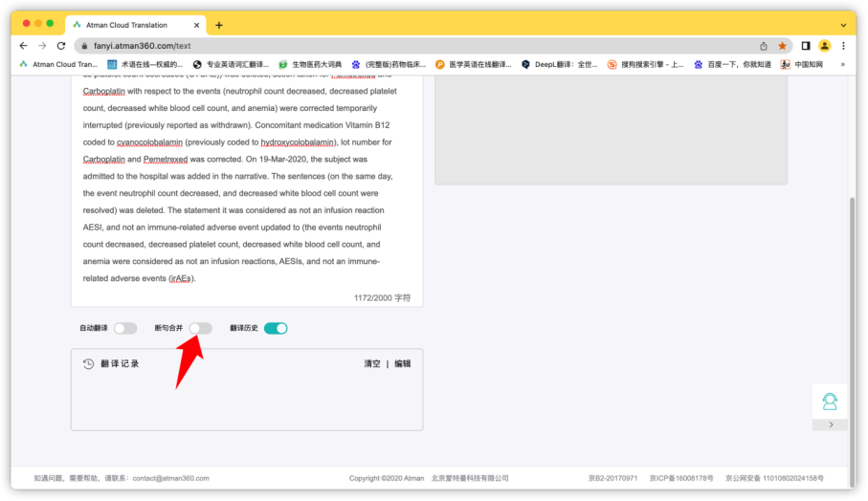Viewport: 868px width, 501px height.
Task: Open (完整版)药物临床 bookmark
Action: point(389,65)
